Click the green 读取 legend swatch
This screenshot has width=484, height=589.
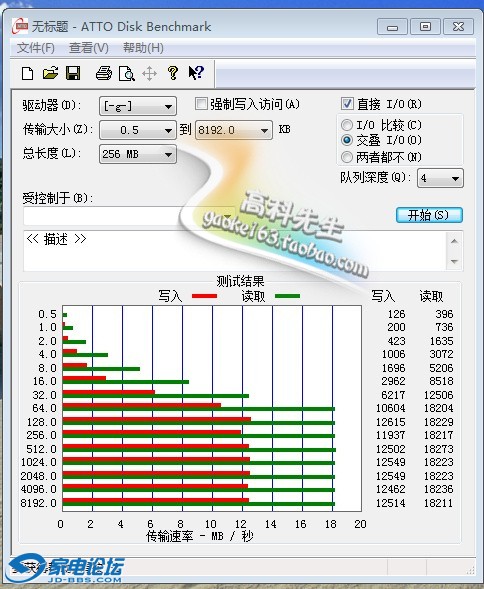click(x=287, y=296)
